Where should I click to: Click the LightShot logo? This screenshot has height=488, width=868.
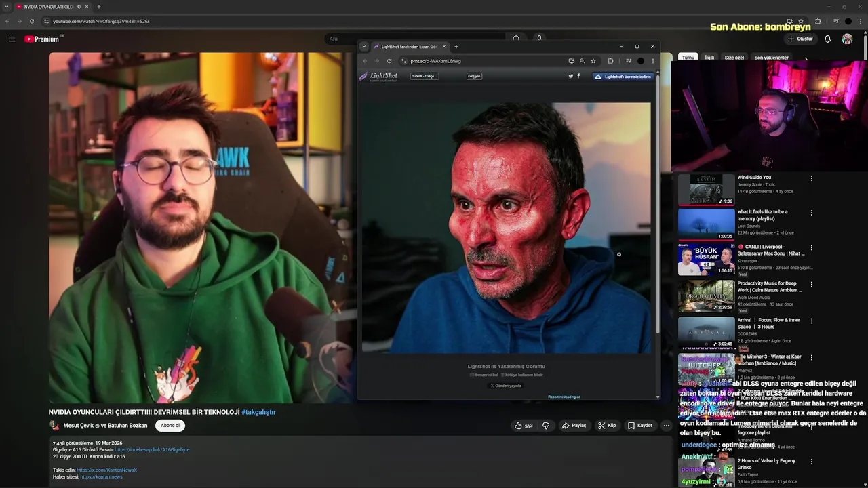point(378,77)
